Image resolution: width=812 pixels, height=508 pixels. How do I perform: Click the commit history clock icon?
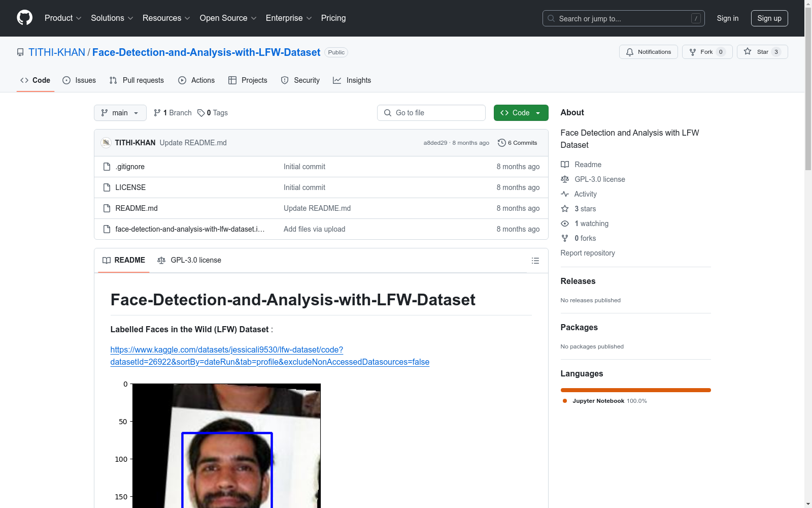click(501, 143)
